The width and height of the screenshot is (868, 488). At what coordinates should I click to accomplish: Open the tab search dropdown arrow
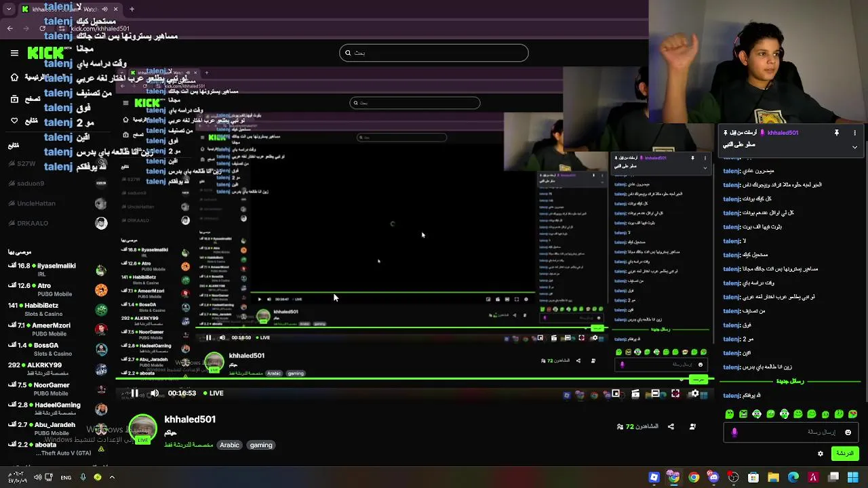pyautogui.click(x=9, y=9)
